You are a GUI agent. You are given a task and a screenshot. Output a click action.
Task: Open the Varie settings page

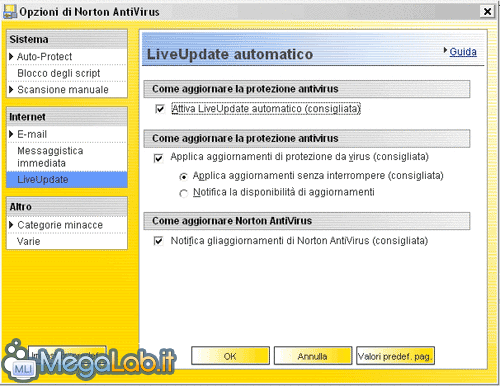point(29,241)
